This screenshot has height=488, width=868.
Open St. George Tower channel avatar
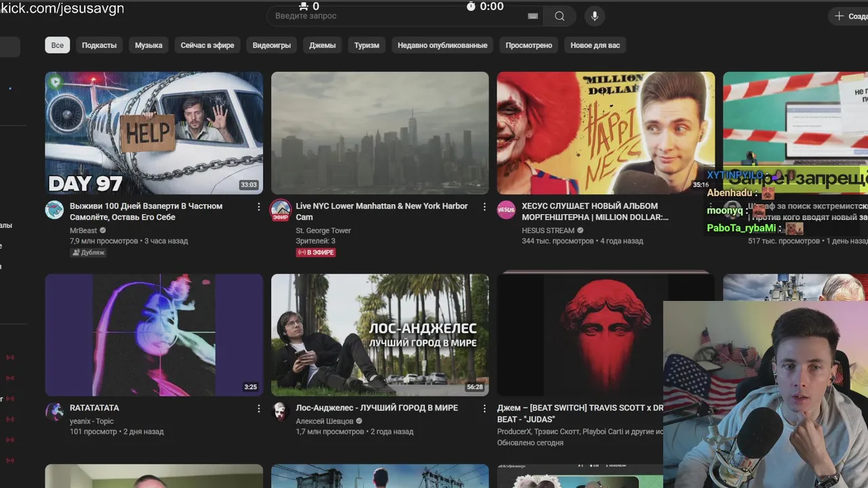pyautogui.click(x=281, y=209)
